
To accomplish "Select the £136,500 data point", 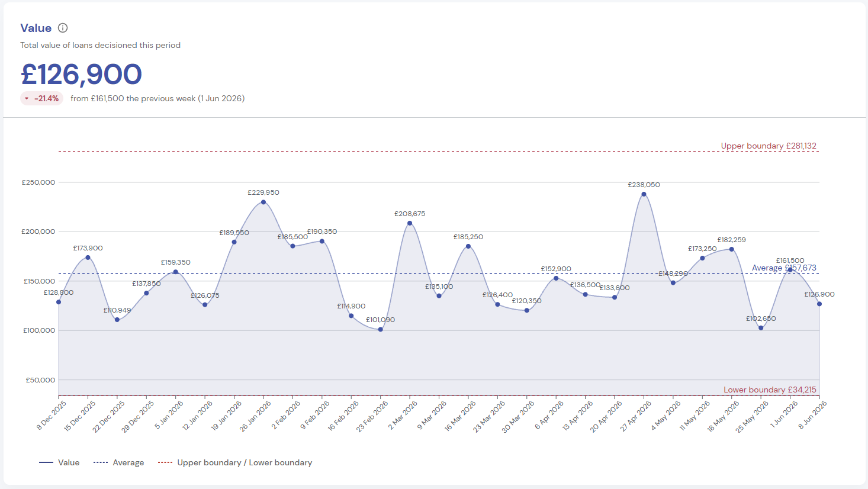I will [x=585, y=294].
